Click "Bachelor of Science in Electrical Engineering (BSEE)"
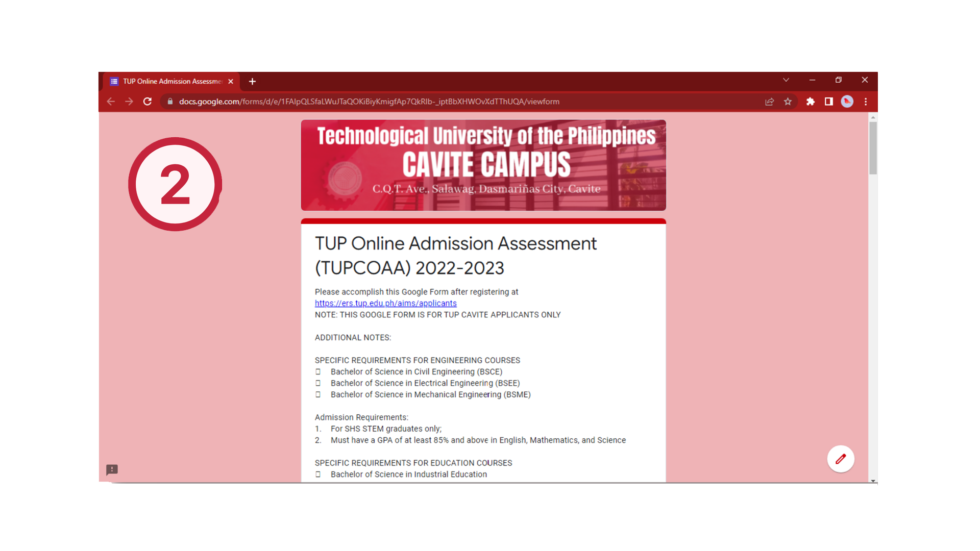The image size is (980, 551). pyautogui.click(x=425, y=383)
